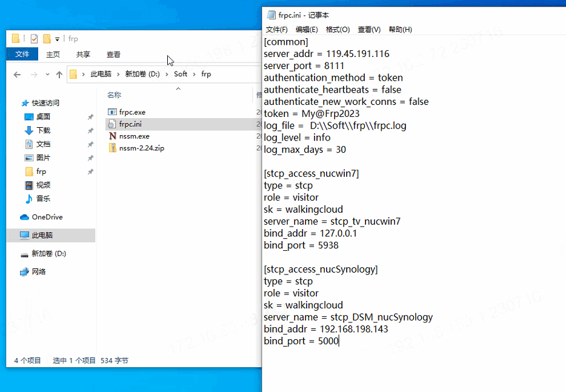Open the 格式(O) menu in Notepad
566x392 pixels.
click(x=338, y=30)
